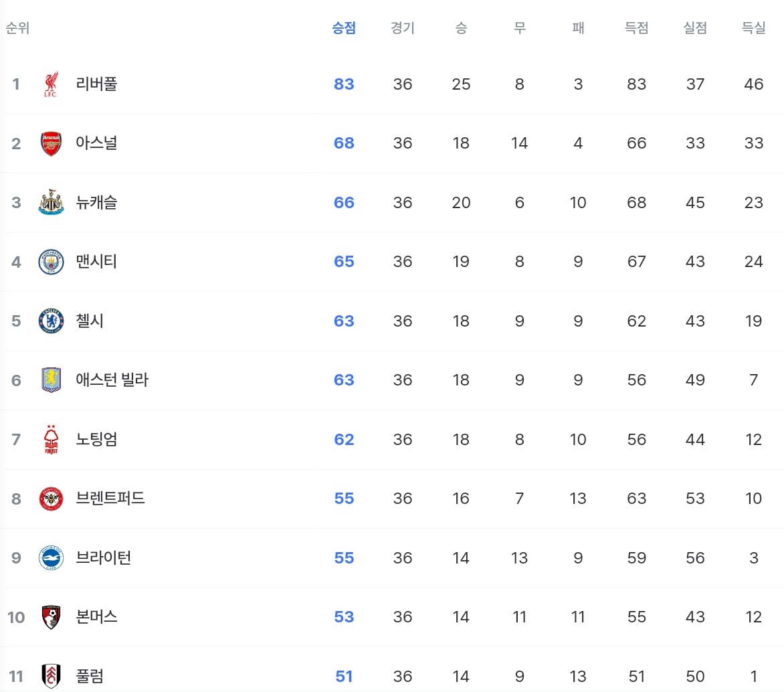Click the Aston Villa crest
Viewport: 784px width, 692px height.
point(51,379)
